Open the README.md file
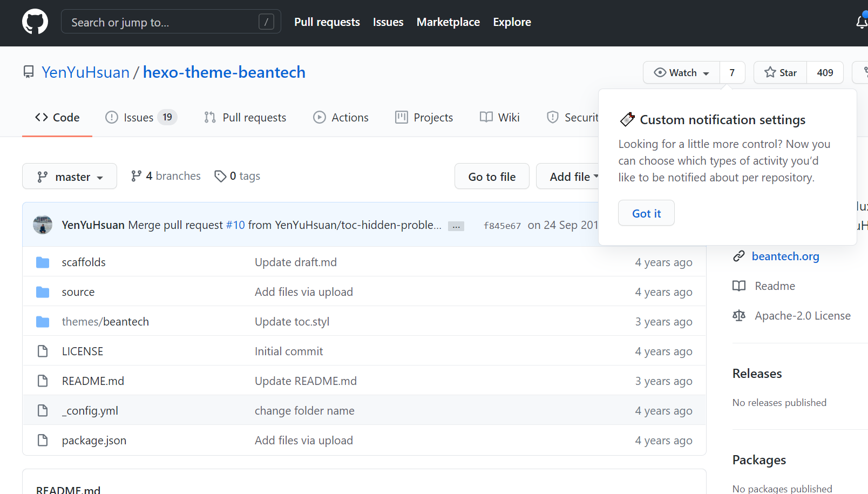Image resolution: width=868 pixels, height=494 pixels. [93, 381]
